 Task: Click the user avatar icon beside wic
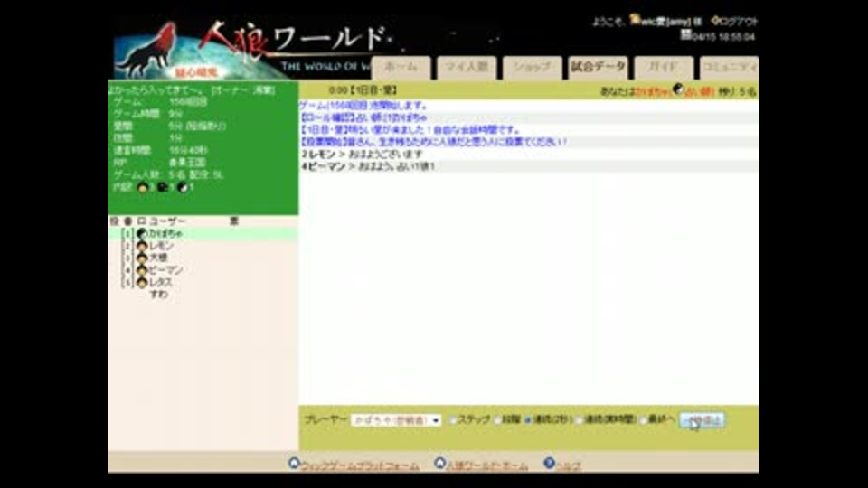(x=635, y=20)
